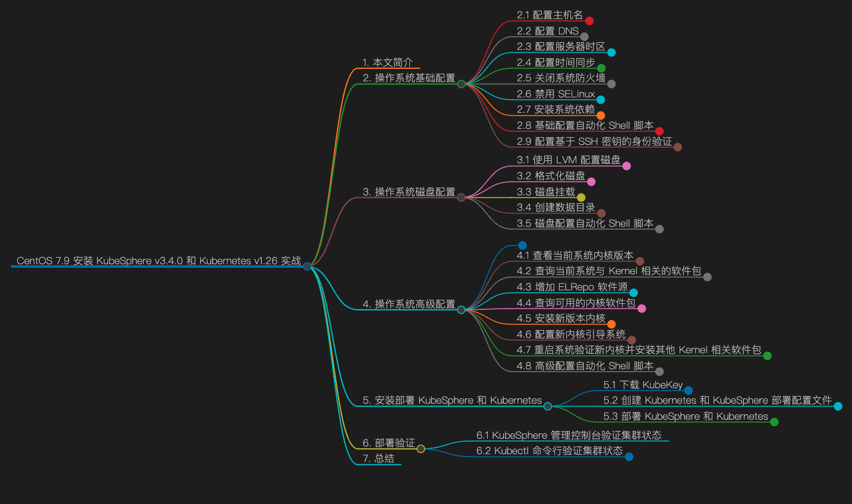Expand green dot next to 4.7 重启系统验证新内核

point(768,356)
